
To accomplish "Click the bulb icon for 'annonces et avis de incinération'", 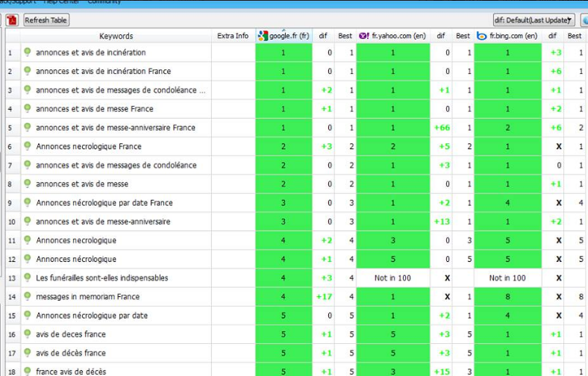I will click(x=28, y=52).
